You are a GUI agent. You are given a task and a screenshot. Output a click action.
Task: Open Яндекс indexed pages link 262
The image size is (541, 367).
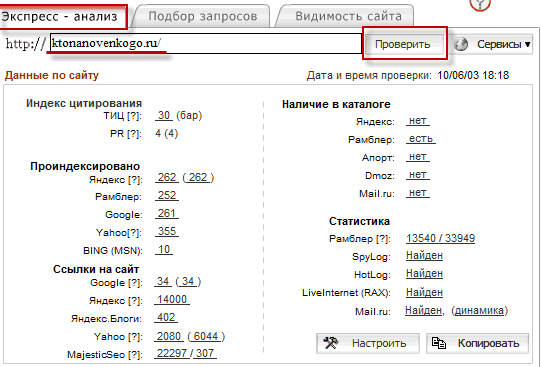[167, 177]
